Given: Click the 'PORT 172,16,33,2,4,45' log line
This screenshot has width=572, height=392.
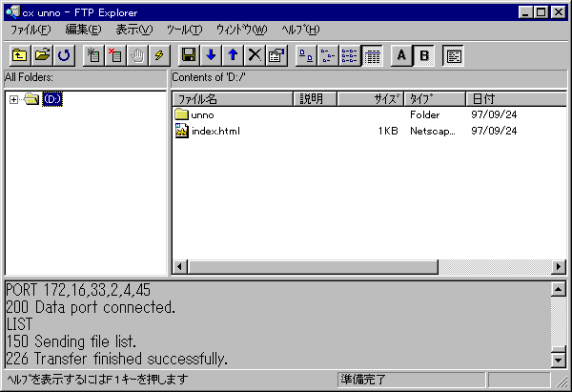Looking at the screenshot, I should (x=78, y=290).
